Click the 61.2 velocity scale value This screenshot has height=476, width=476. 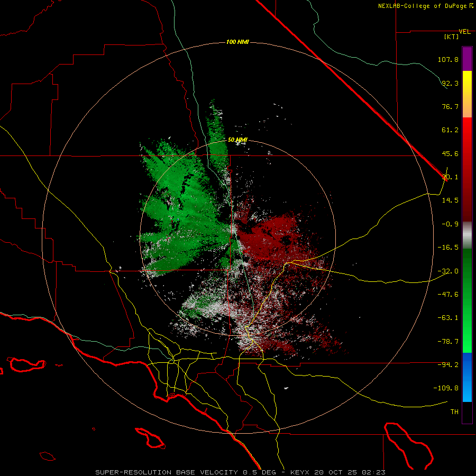point(450,130)
